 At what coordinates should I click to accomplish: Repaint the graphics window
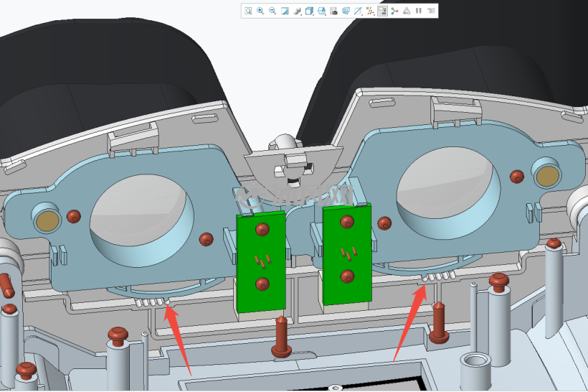(x=285, y=11)
